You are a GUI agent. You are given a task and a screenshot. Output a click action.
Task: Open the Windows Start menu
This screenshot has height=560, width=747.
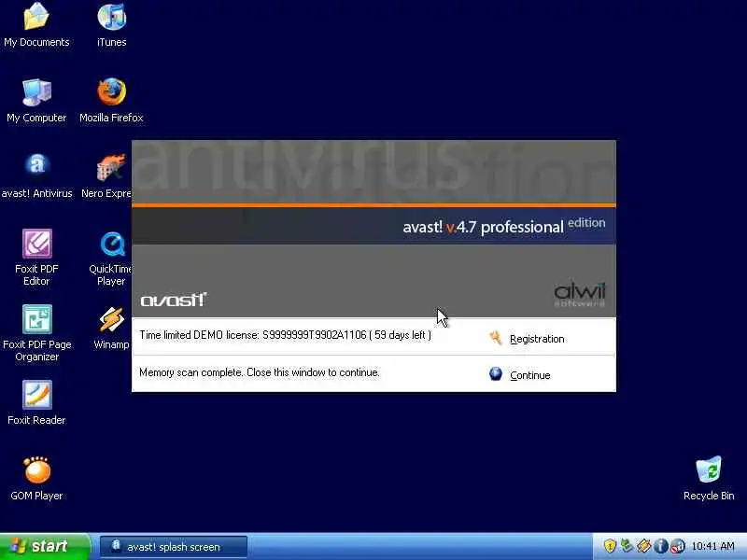point(45,546)
